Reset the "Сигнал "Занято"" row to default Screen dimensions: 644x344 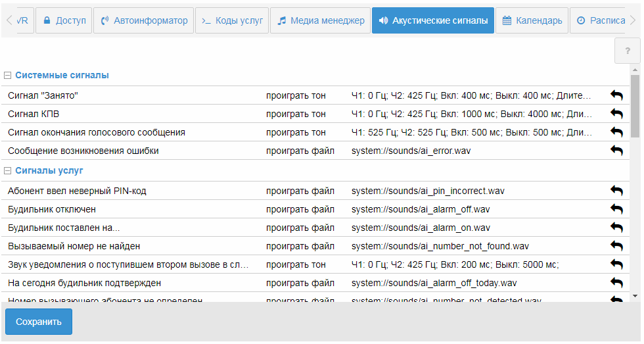tap(616, 95)
